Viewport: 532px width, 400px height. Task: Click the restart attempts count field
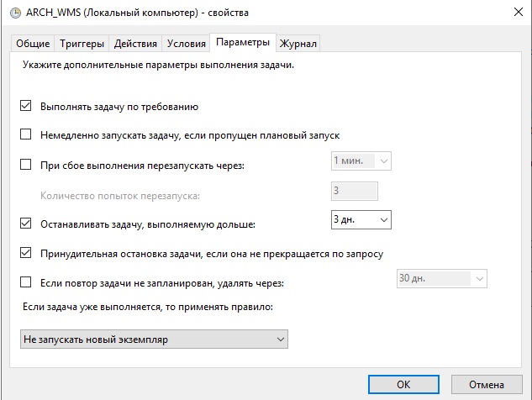[x=353, y=191]
